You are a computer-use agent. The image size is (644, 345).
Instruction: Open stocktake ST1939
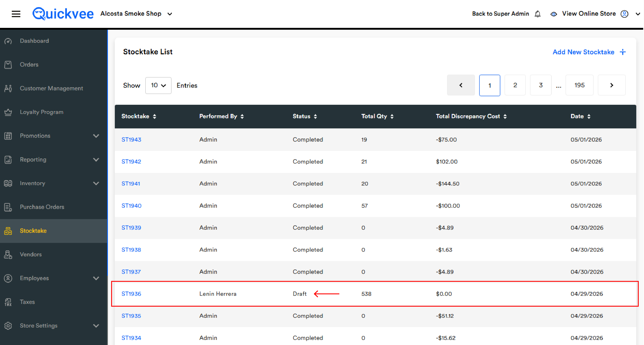131,228
